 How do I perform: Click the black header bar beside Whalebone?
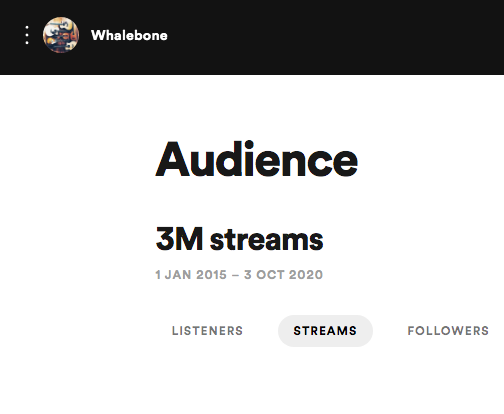(333, 37)
